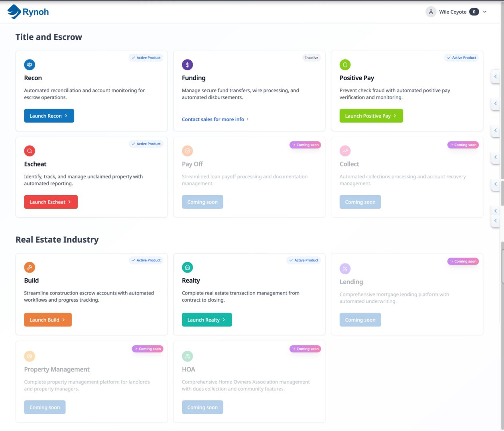Image resolution: width=504 pixels, height=431 pixels.
Task: Click the Funding dollar sign icon
Action: [187, 65]
